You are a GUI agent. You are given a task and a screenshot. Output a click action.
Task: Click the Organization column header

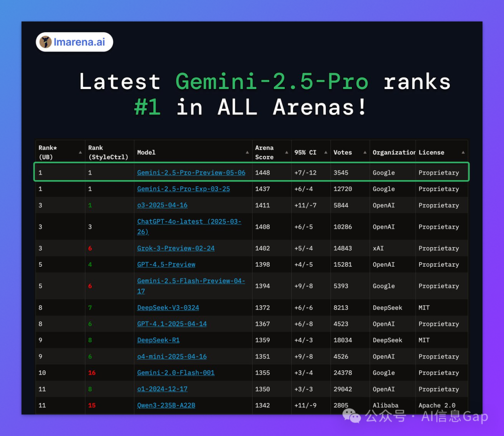[394, 152]
